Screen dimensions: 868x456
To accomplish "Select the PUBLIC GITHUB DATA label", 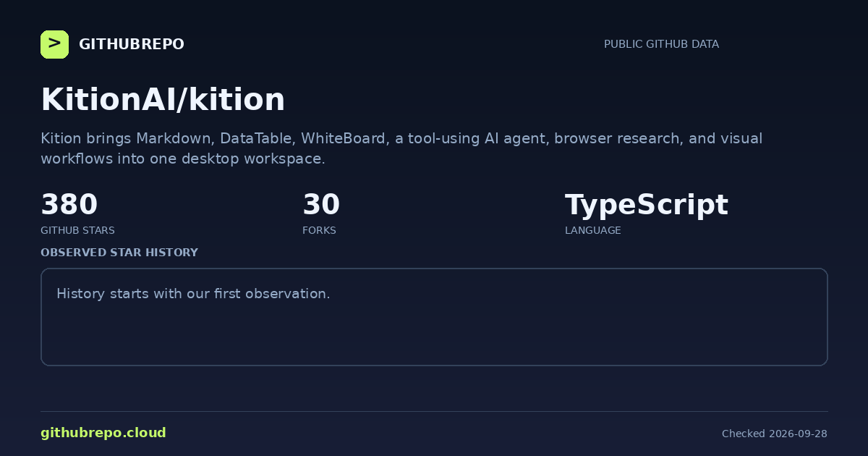I will [x=661, y=44].
